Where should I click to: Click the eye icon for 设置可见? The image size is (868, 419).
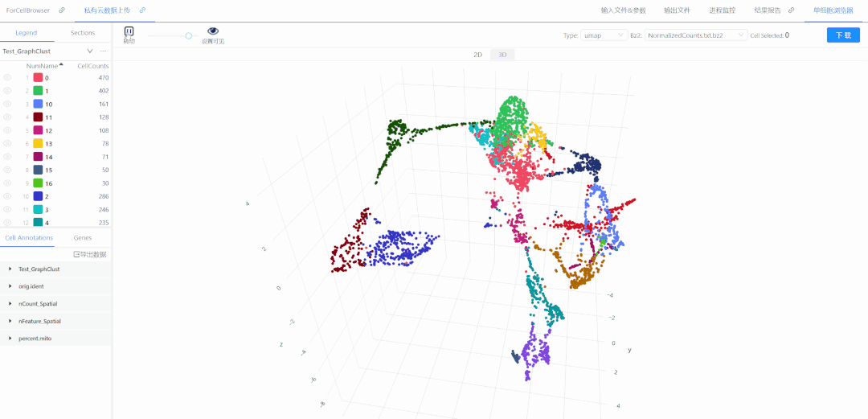(213, 31)
